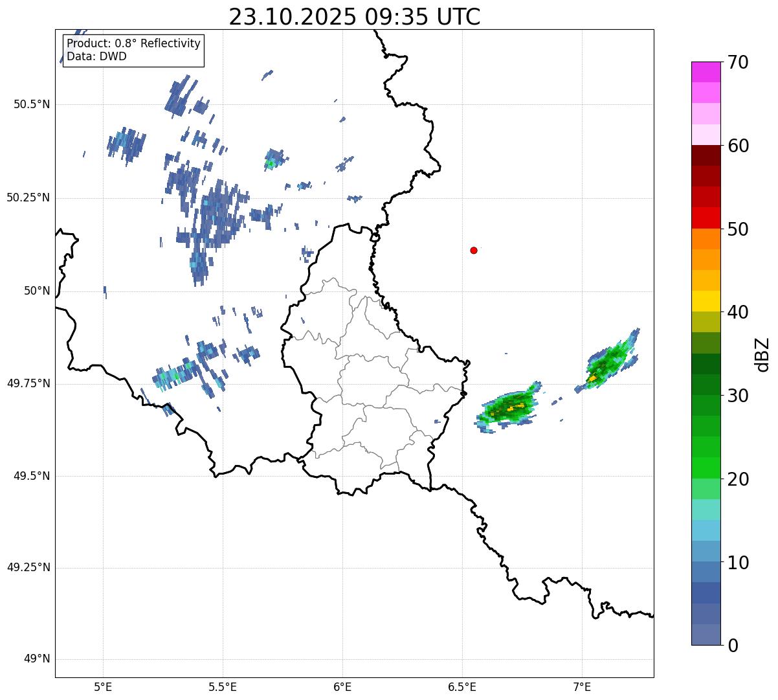This screenshot has height=700, width=778.
Task: Click the green storm cell near 6.7°E
Action: click(x=509, y=408)
